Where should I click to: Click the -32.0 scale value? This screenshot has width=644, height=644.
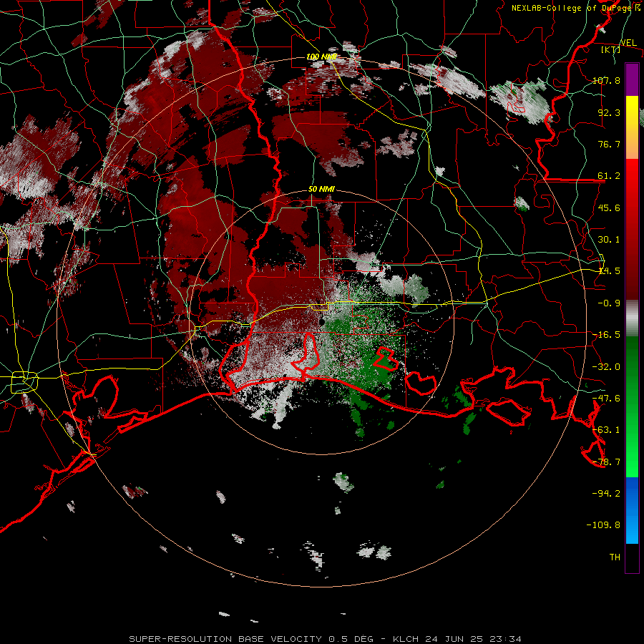(607, 366)
